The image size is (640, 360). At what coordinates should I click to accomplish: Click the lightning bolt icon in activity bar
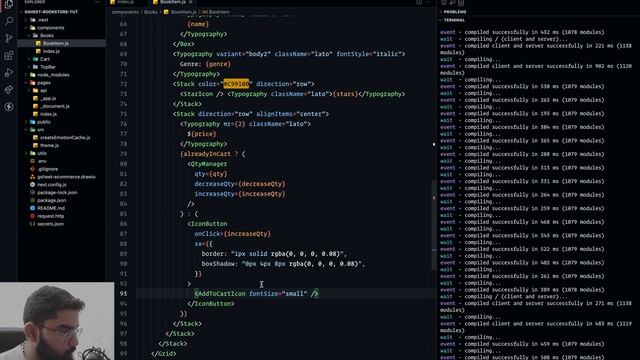(9, 107)
